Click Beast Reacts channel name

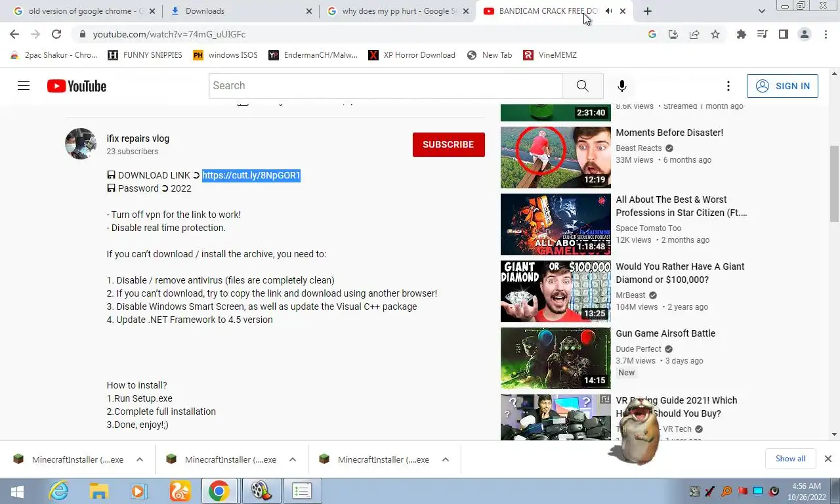(639, 148)
